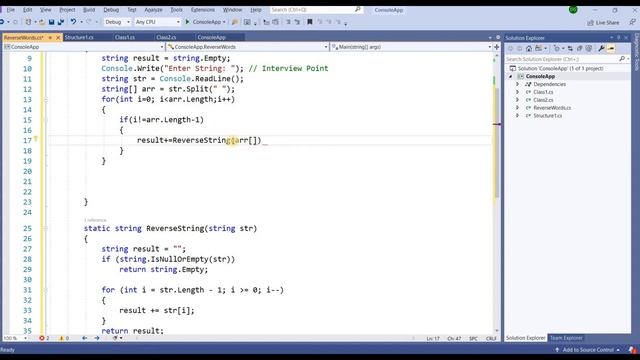Click the feedback icon beside Live Share

(x=632, y=22)
